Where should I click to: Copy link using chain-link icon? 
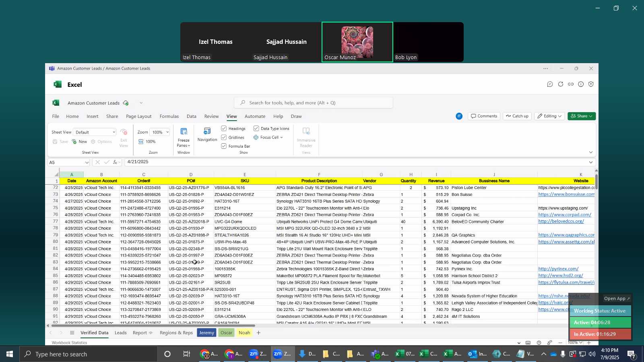[x=571, y=84]
